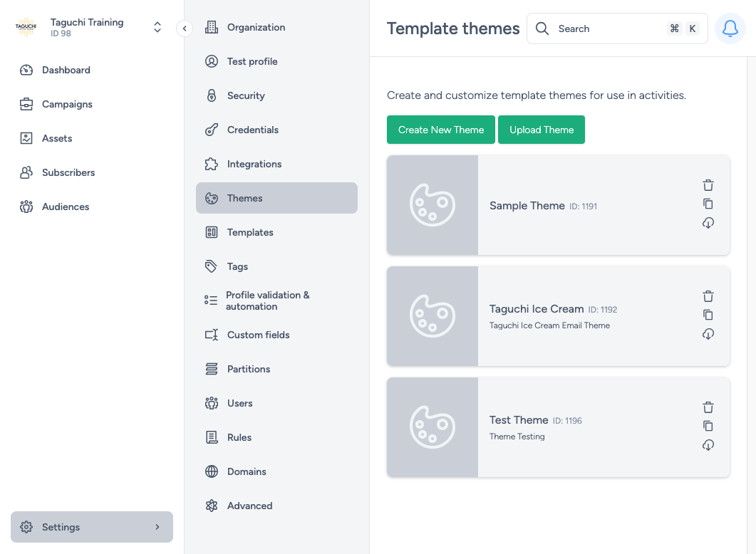Duplicate Taguchi Ice Cream theme
The image size is (756, 554).
[x=708, y=315]
